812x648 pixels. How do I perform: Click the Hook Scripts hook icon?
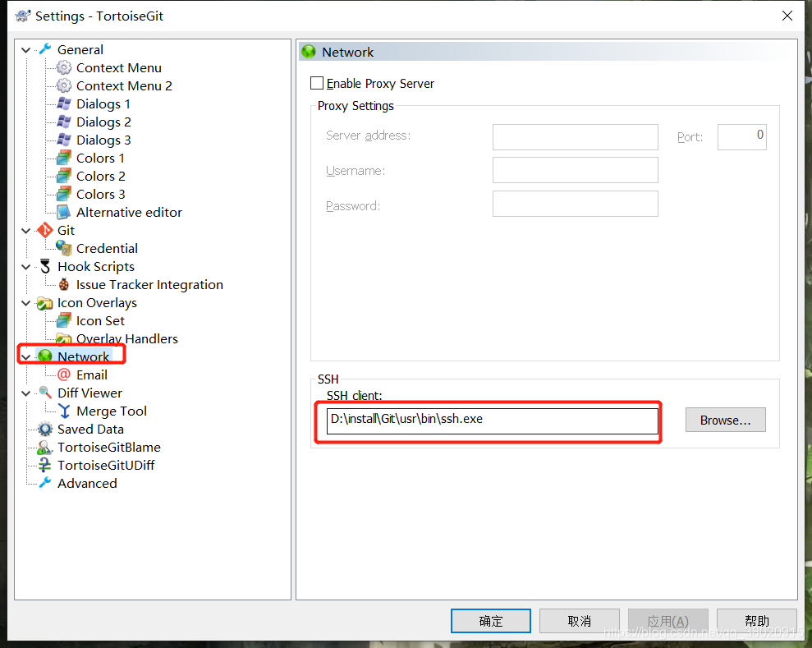(46, 266)
